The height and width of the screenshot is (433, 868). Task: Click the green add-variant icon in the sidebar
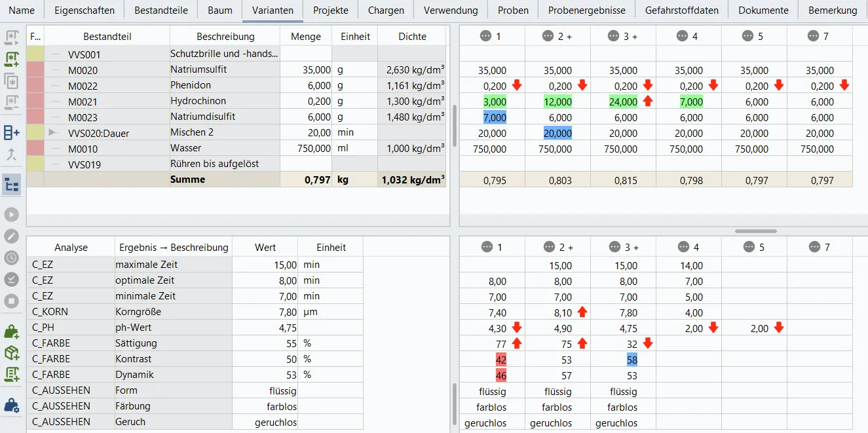[12, 60]
